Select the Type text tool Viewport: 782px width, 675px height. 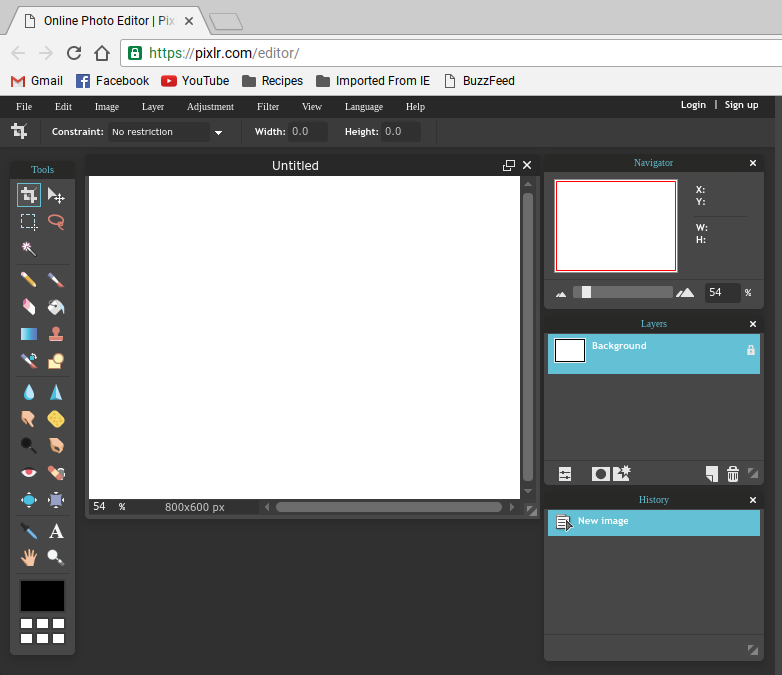point(56,531)
